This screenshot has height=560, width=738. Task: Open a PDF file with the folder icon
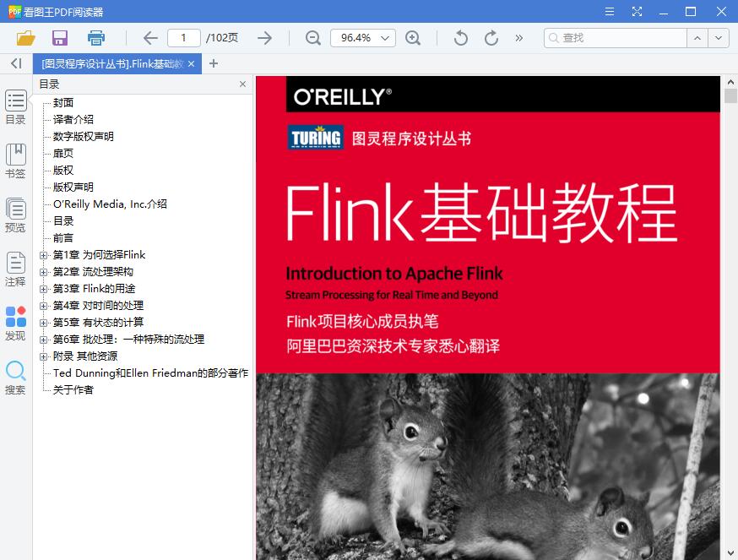(26, 38)
